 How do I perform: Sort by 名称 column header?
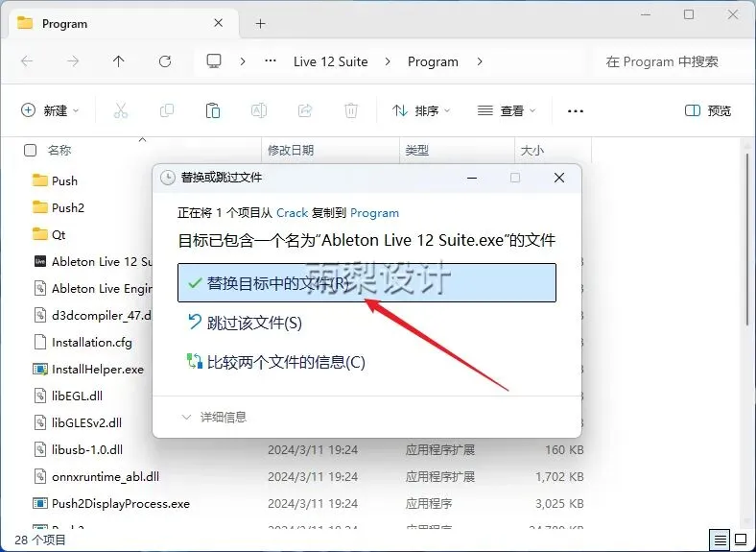click(x=59, y=150)
